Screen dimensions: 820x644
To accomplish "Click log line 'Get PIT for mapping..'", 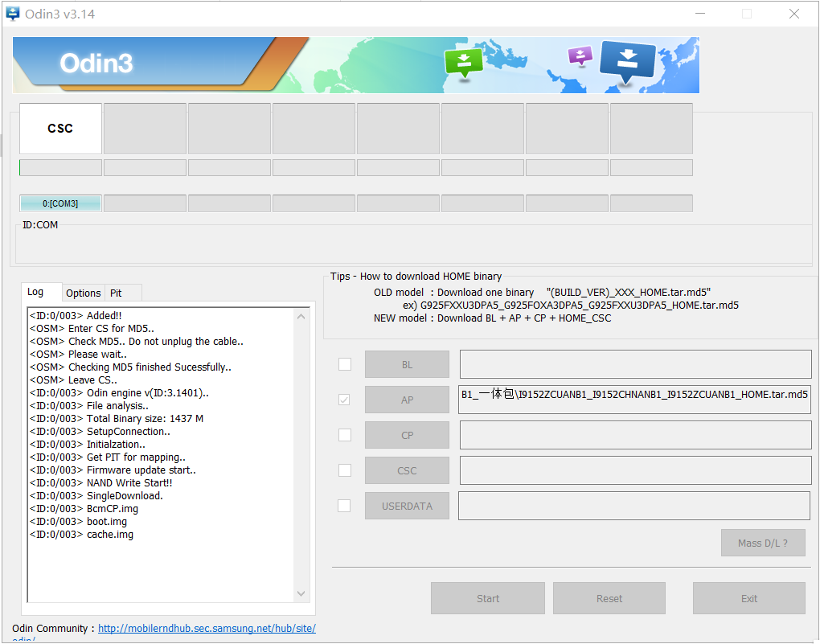I will coord(108,457).
